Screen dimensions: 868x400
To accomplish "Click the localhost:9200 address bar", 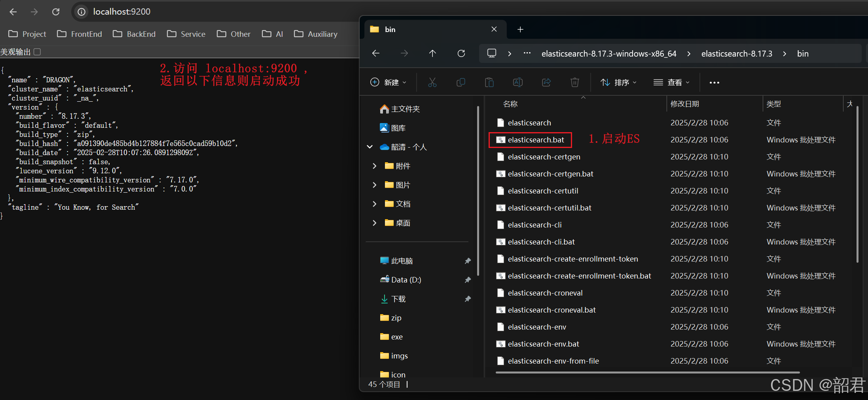I will 121,12.
